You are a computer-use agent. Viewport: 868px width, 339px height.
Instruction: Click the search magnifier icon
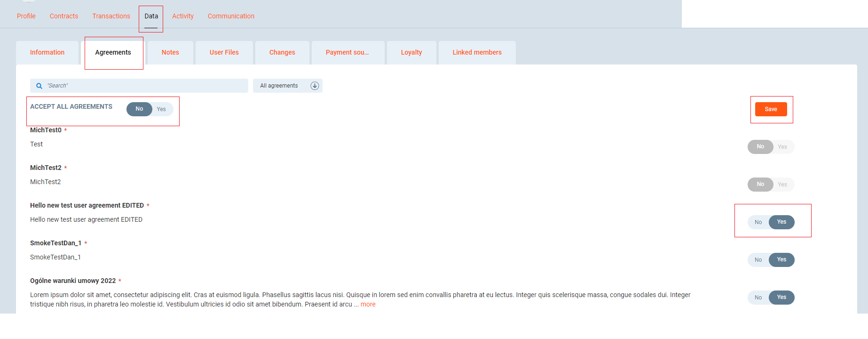coord(39,86)
